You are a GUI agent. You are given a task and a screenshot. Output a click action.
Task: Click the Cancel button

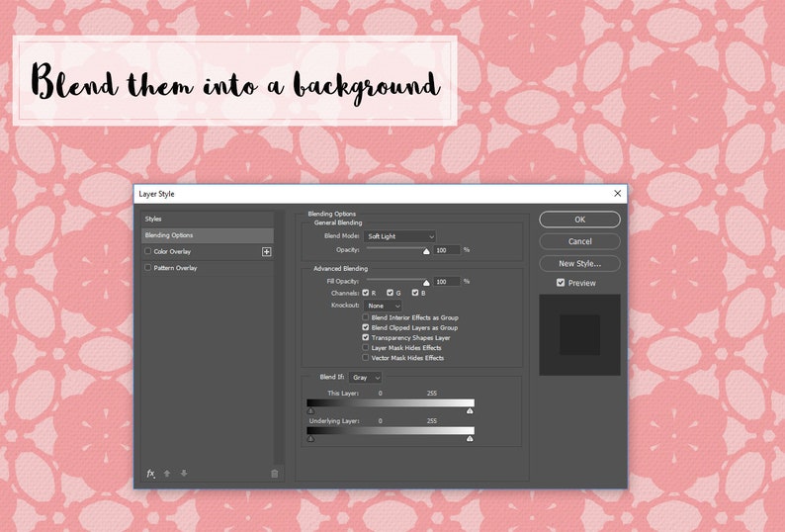(579, 241)
